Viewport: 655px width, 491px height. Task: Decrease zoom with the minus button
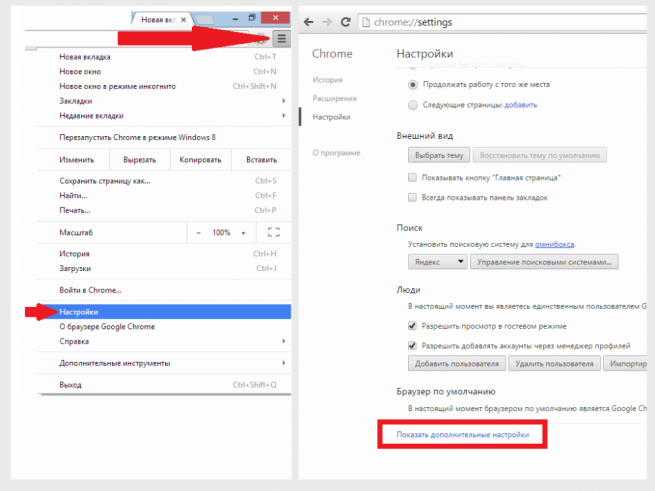pos(199,233)
